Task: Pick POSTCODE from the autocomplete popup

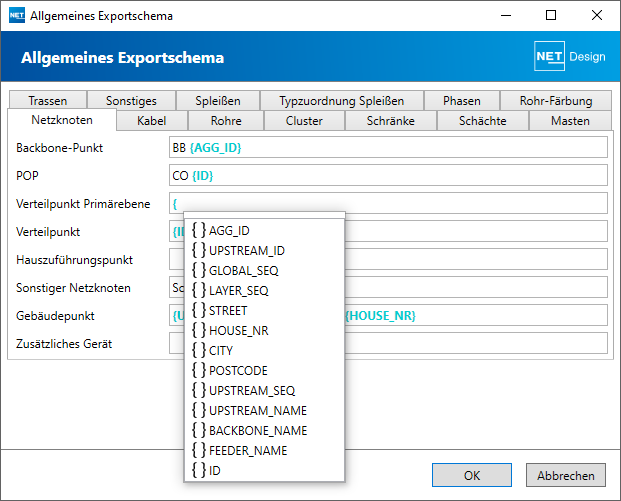Action: pyautogui.click(x=264, y=370)
